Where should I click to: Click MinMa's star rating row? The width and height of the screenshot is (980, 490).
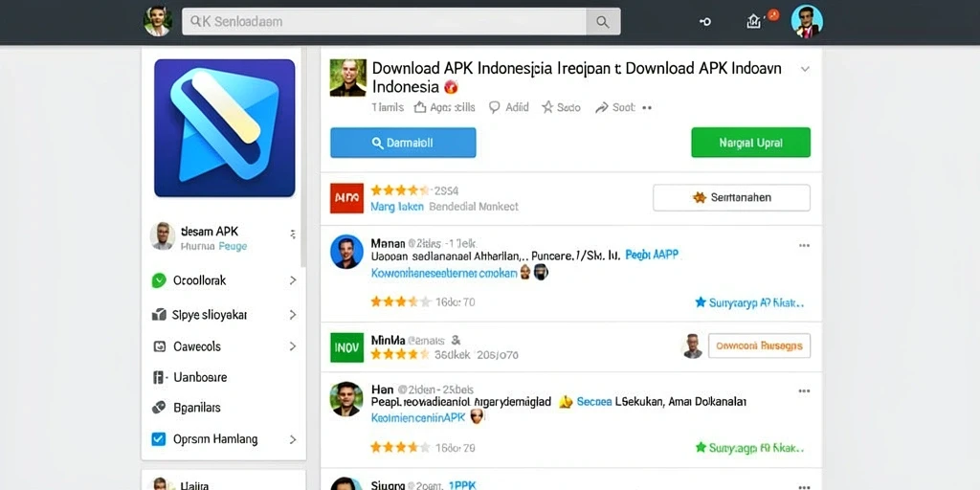click(x=400, y=355)
